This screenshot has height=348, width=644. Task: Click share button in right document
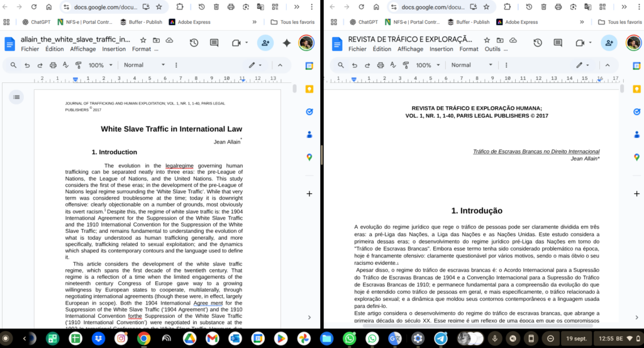pos(609,42)
